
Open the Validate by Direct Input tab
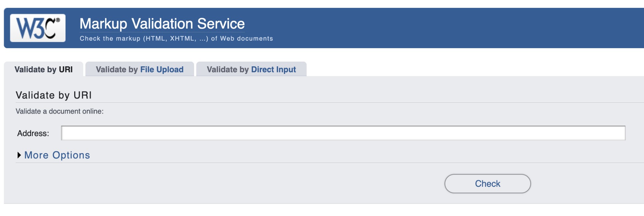click(x=251, y=69)
